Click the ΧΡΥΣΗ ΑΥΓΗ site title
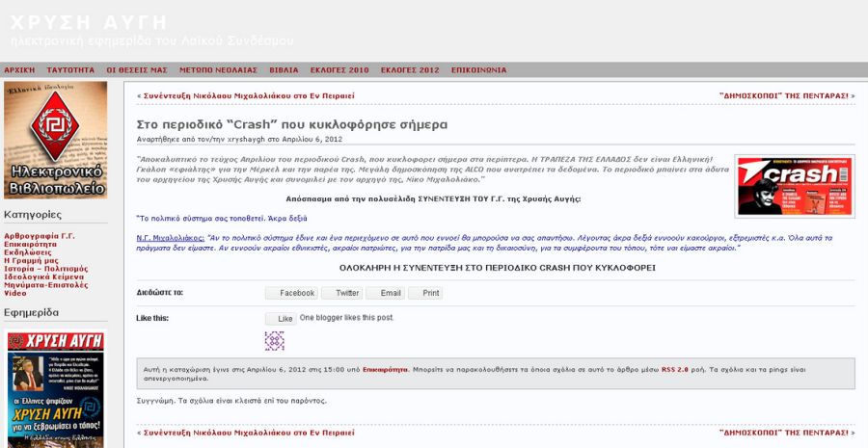Viewport: 868px width, 448px height. [88, 23]
